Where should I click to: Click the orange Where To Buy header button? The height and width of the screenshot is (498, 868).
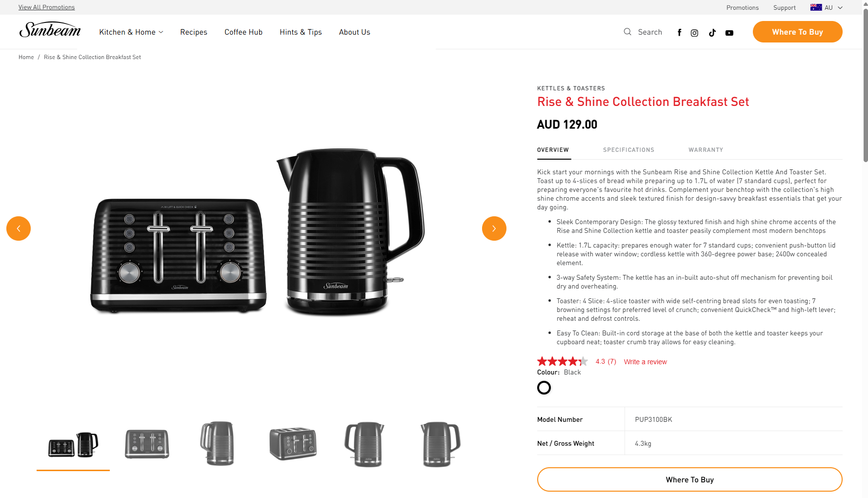tap(798, 32)
